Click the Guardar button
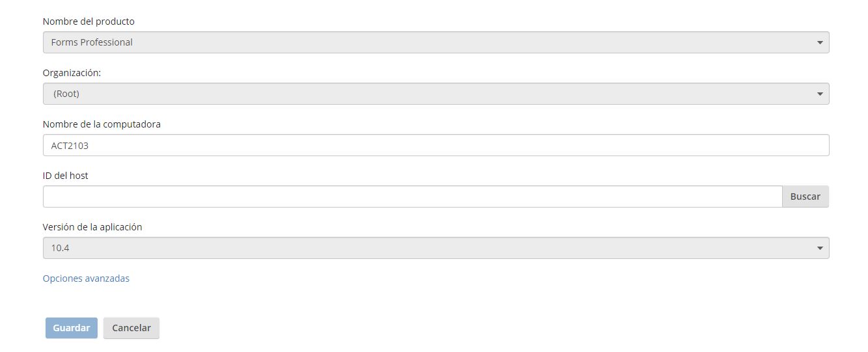 (72, 328)
